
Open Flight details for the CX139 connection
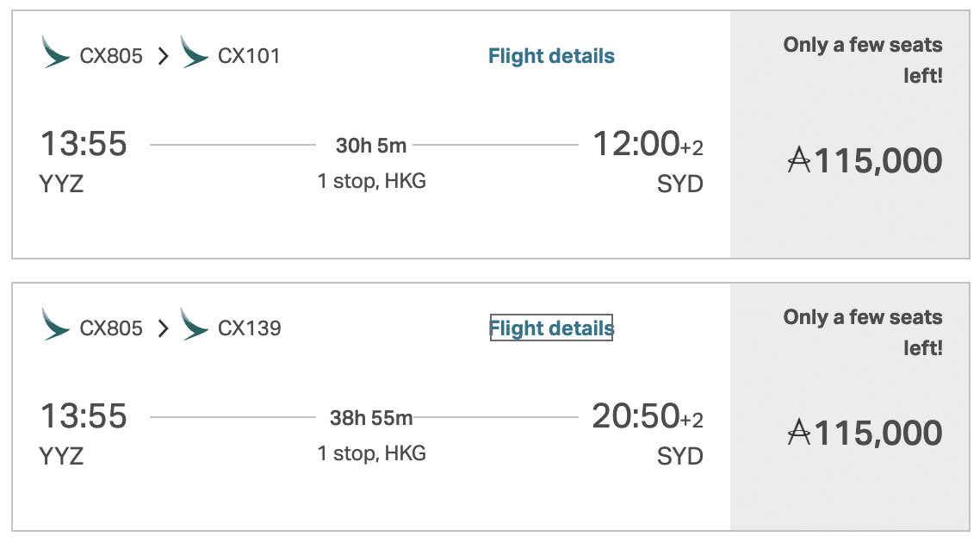551,328
